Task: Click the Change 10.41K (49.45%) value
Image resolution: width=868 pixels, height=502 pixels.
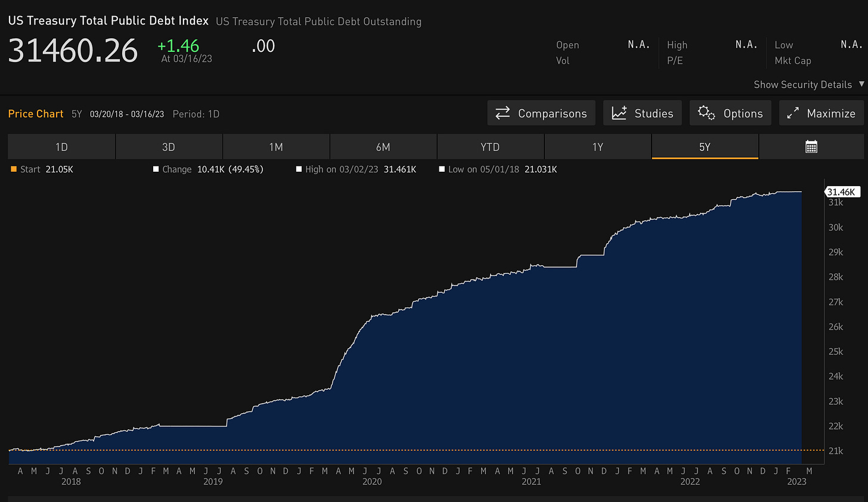Action: pos(230,169)
